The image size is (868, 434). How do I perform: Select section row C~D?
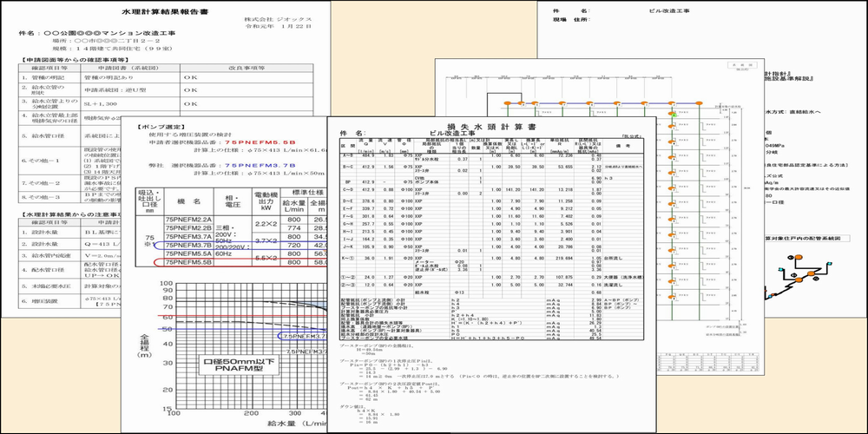click(x=492, y=190)
